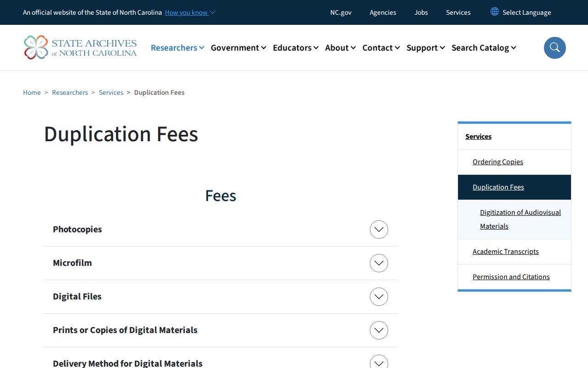The width and height of the screenshot is (588, 368).
Task: Go to NC.gov in top bar
Action: click(x=341, y=12)
